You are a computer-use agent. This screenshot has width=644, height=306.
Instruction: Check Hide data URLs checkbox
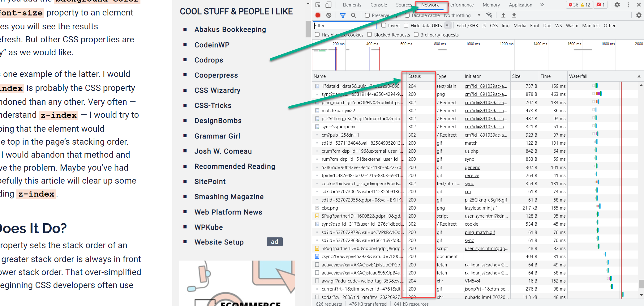click(406, 25)
